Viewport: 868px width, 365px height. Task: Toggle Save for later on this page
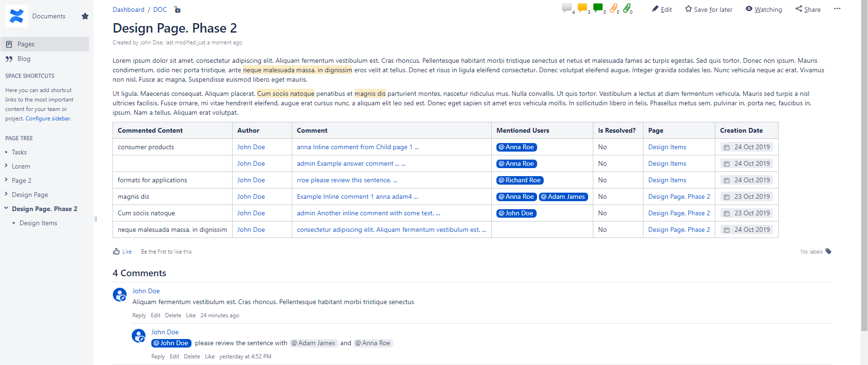(x=709, y=9)
